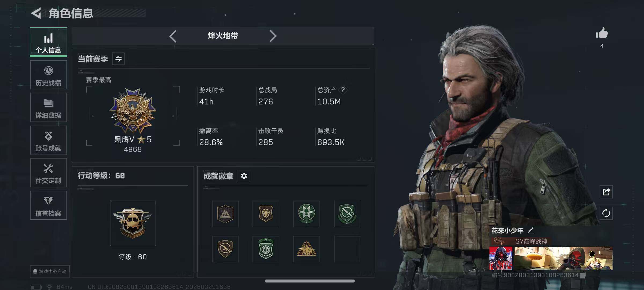Select the empty achievement badge slot
The height and width of the screenshot is (290, 644).
tap(347, 249)
